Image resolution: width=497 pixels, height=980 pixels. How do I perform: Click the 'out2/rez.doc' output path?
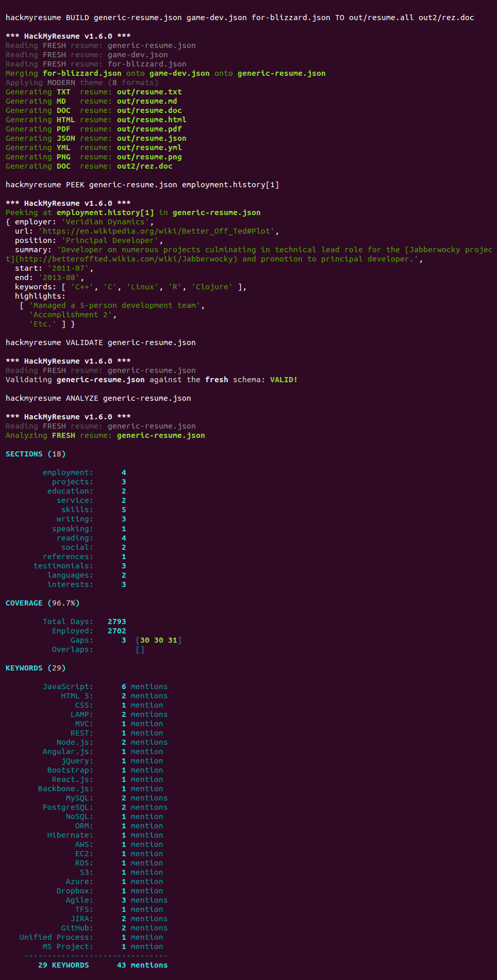pos(145,166)
